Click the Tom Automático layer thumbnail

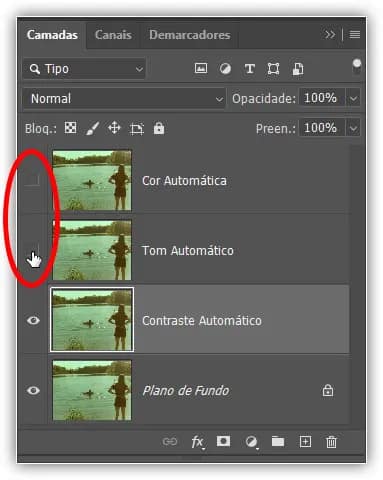[x=92, y=250]
